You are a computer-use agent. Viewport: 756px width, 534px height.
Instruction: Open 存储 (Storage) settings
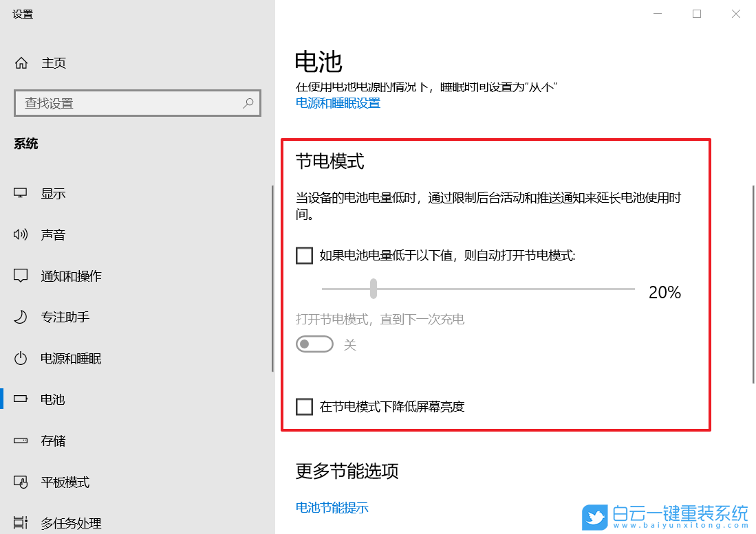pyautogui.click(x=21, y=441)
